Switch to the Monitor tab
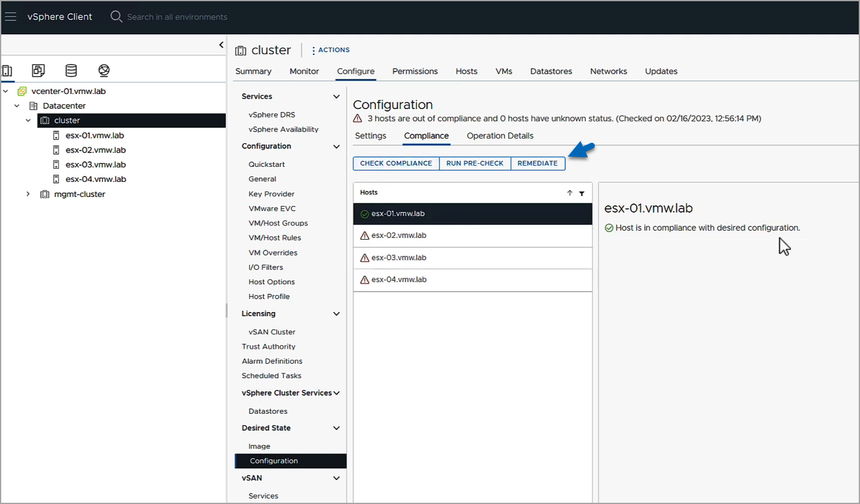The height and width of the screenshot is (504, 860). point(304,71)
